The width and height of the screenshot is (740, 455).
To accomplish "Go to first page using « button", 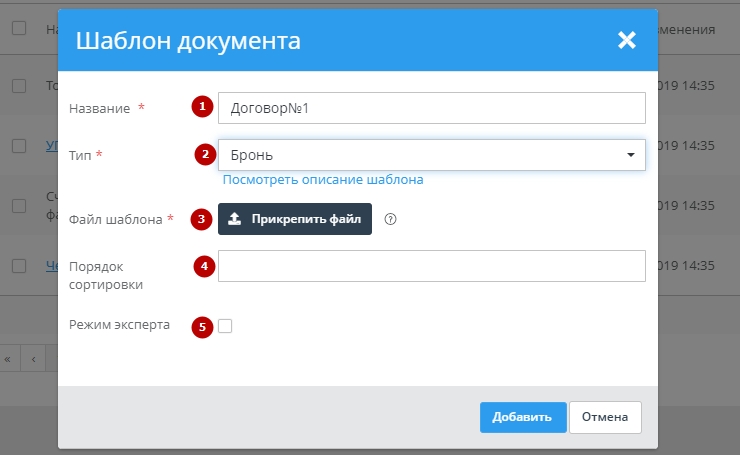I will 9,358.
